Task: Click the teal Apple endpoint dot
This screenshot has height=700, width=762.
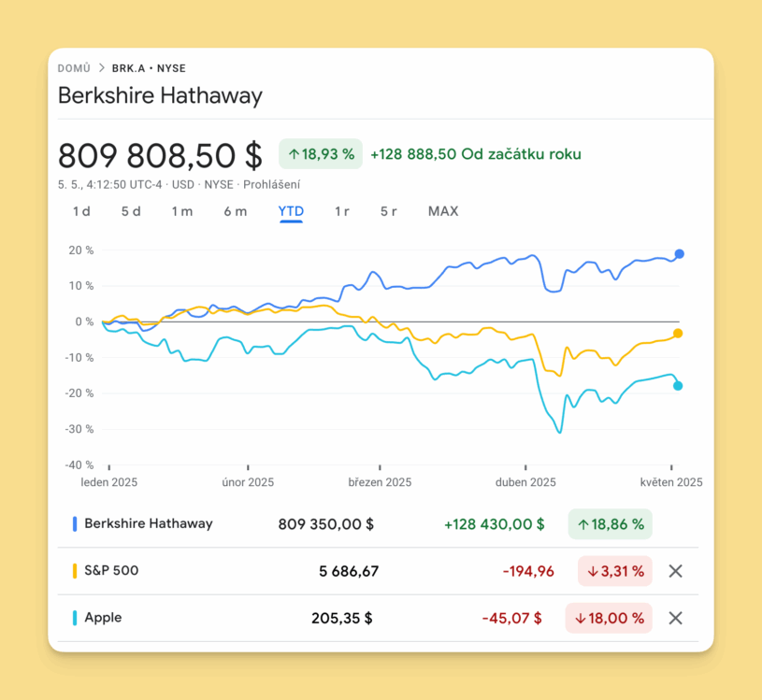Action: pos(678,385)
